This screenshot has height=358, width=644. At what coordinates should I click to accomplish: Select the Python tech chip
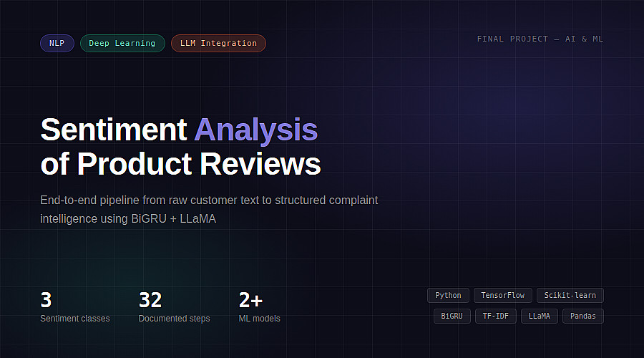[448, 295]
